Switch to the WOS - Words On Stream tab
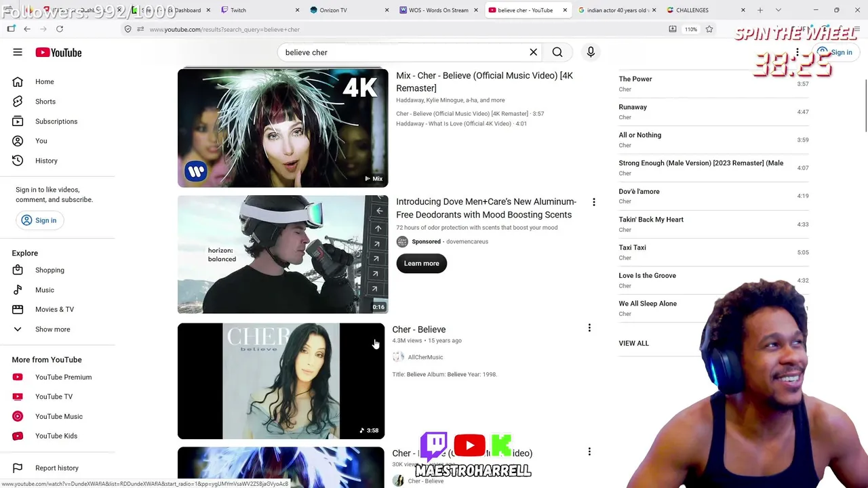 coord(439,10)
